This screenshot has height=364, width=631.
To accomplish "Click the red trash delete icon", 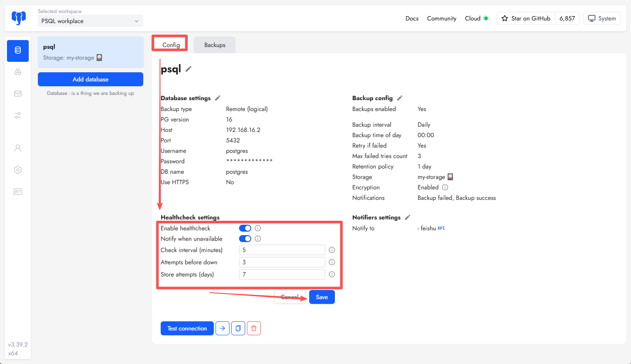I will 254,328.
